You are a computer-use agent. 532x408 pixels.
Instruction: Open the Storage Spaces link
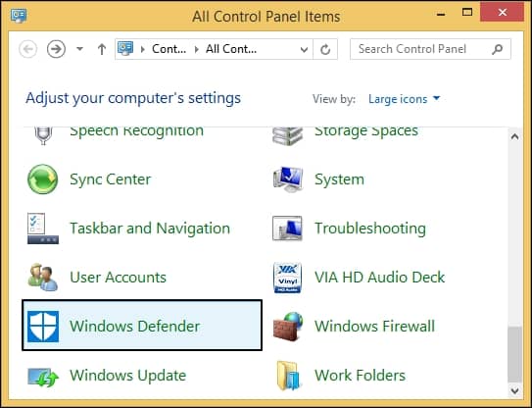tap(366, 132)
